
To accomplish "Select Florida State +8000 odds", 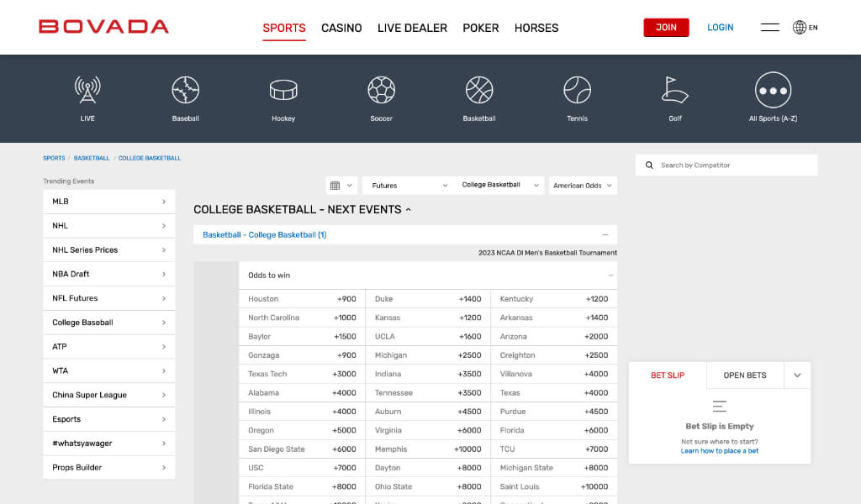I will tap(302, 486).
